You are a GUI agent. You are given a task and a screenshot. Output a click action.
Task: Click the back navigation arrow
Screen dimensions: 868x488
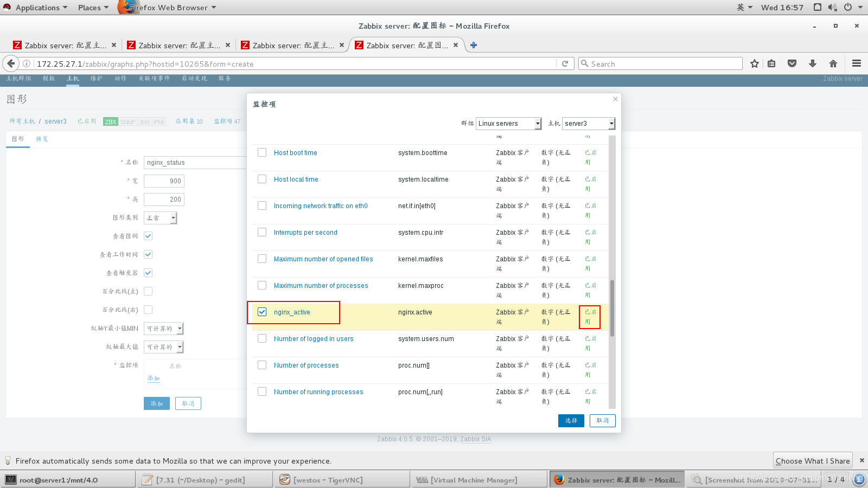[11, 63]
